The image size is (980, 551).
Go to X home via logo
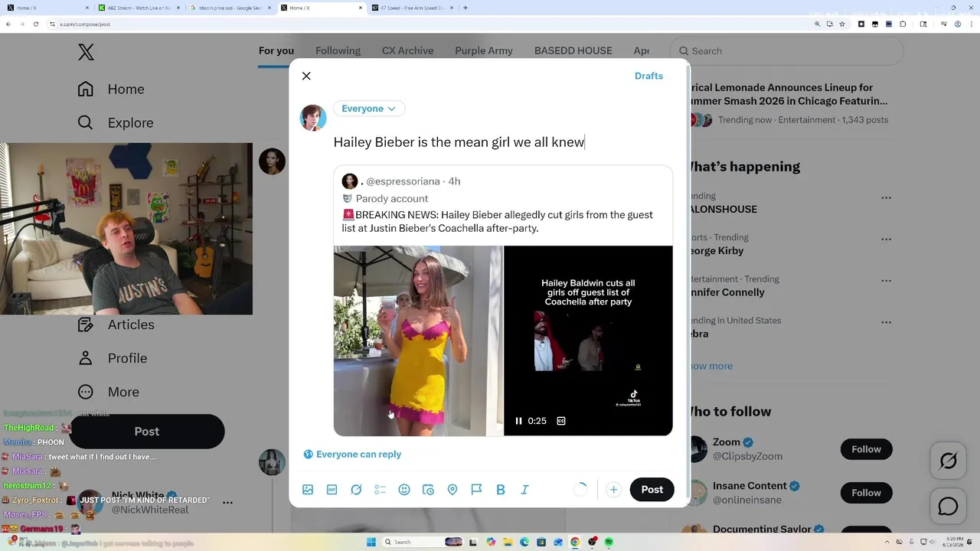click(x=86, y=52)
